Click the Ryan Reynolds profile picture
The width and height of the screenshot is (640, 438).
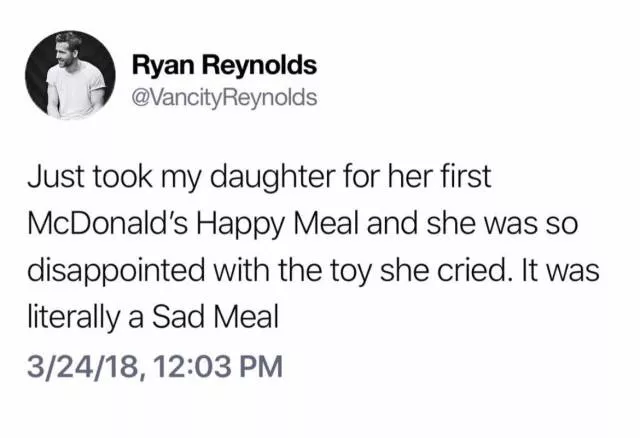tap(73, 76)
